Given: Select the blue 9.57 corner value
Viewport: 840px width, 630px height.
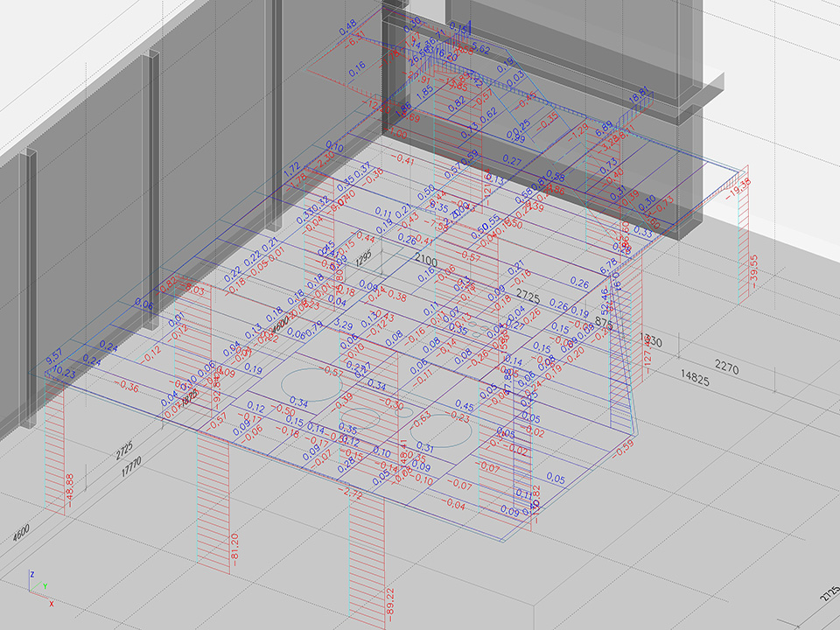Looking at the screenshot, I should pos(53,359).
